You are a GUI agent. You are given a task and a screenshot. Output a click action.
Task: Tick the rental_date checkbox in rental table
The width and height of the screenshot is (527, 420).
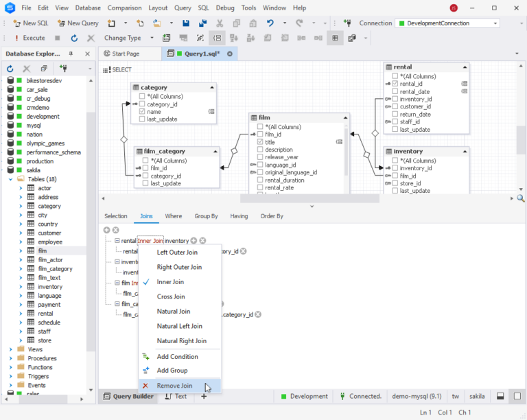pyautogui.click(x=395, y=91)
